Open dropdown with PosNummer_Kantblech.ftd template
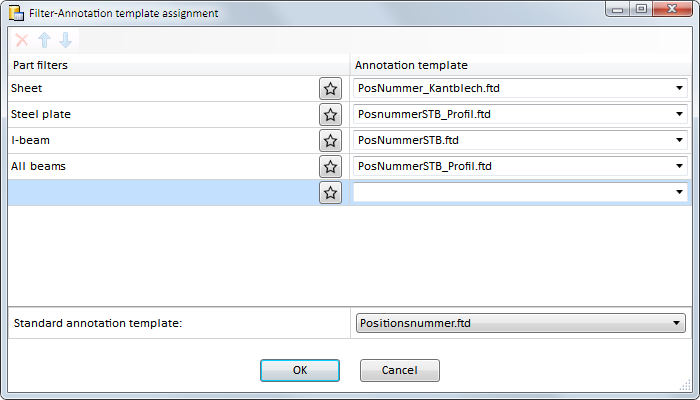 [520, 88]
